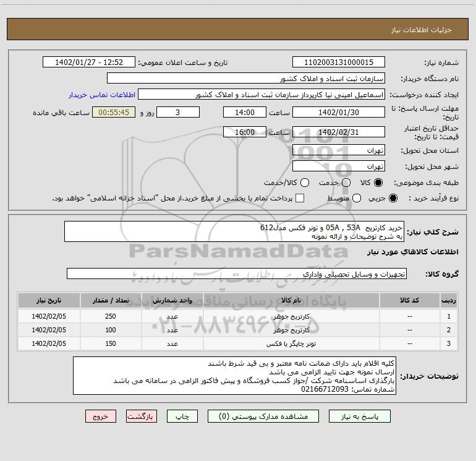Click the announcement date field 1402/01/27 - 12:52
The height and width of the screenshot is (461, 476).
89,62
